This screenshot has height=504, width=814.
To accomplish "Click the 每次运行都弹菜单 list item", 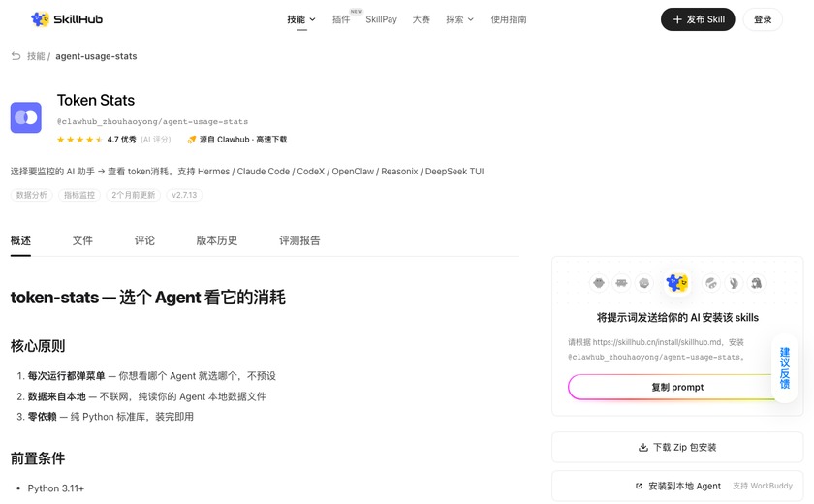I will pos(151,376).
